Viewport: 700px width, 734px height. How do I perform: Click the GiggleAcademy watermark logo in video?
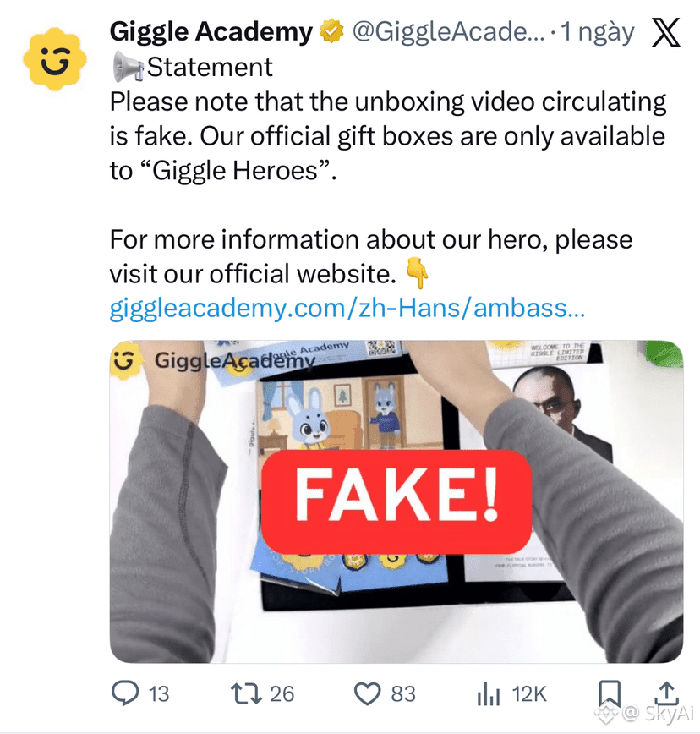point(213,360)
